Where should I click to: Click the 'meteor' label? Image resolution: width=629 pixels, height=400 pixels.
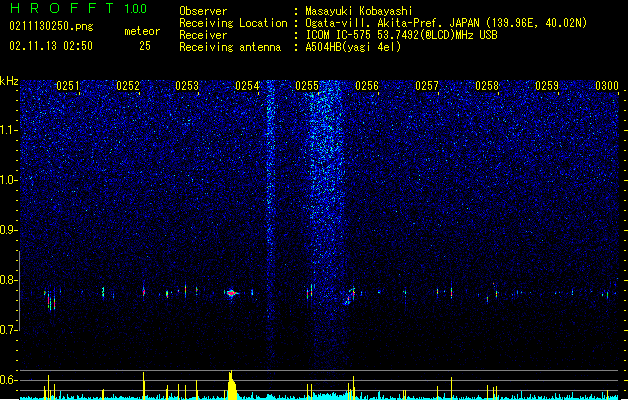[x=142, y=31]
